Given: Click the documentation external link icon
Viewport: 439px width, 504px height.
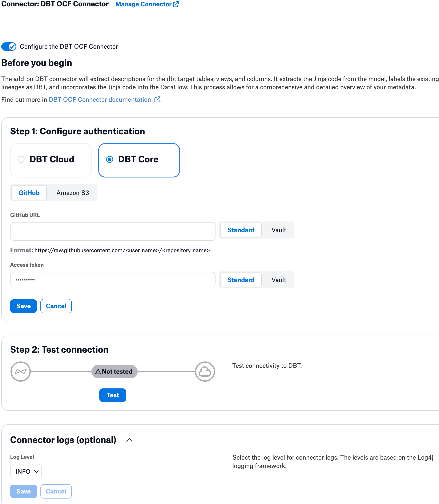Looking at the screenshot, I should pos(157,99).
